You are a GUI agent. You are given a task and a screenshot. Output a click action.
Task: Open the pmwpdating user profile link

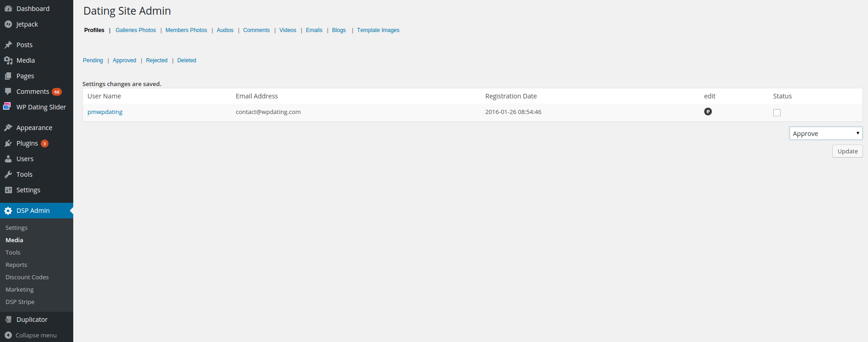pos(105,112)
